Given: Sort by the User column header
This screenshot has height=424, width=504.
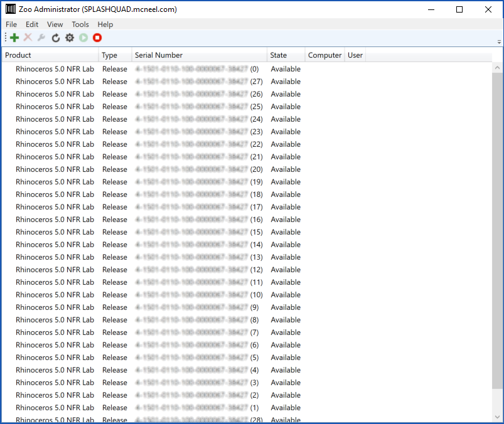Looking at the screenshot, I should [x=355, y=55].
